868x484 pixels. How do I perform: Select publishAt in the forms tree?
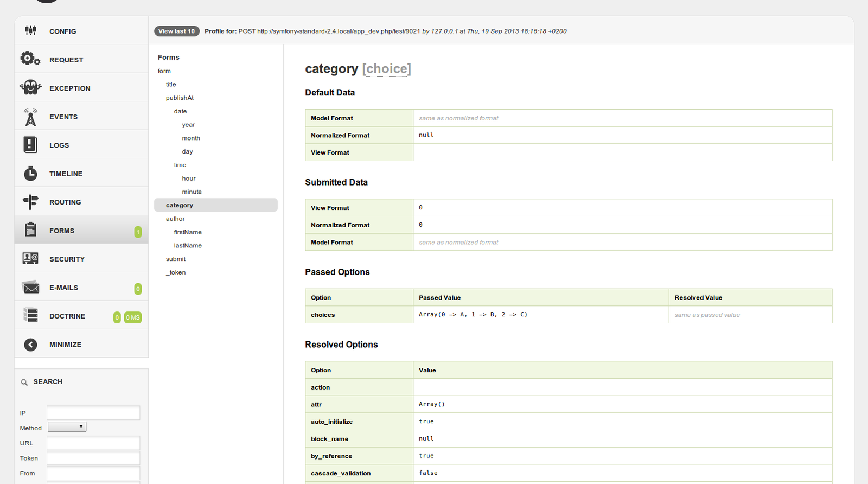[180, 98]
